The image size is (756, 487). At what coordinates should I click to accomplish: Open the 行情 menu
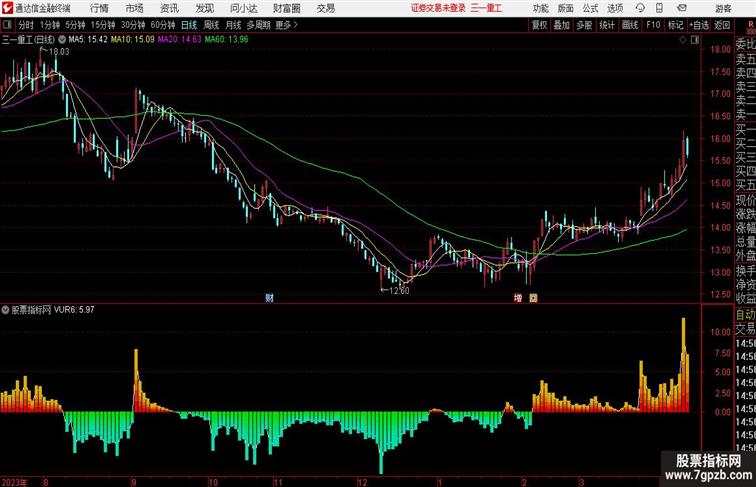pos(99,8)
